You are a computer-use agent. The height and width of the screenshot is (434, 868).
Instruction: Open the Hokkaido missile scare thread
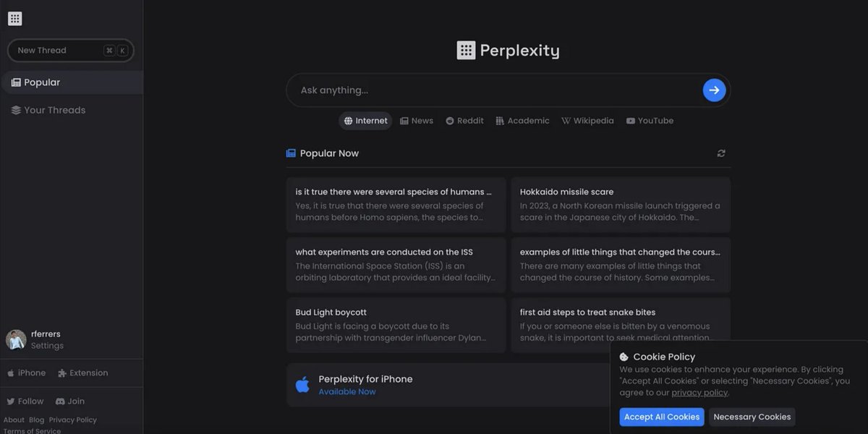click(621, 205)
